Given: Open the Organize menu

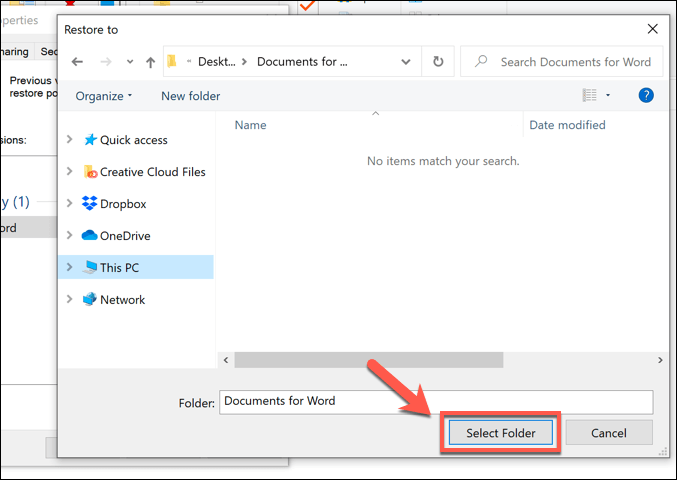Looking at the screenshot, I should (104, 96).
